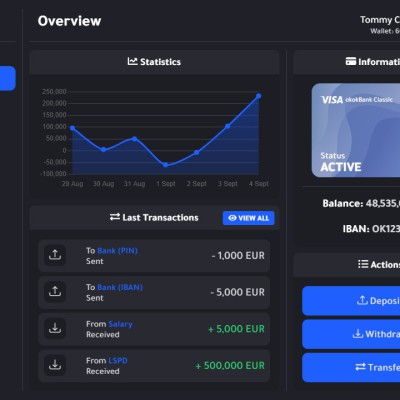Click the Tommy user name
This screenshot has width=400, height=400.
(380, 20)
